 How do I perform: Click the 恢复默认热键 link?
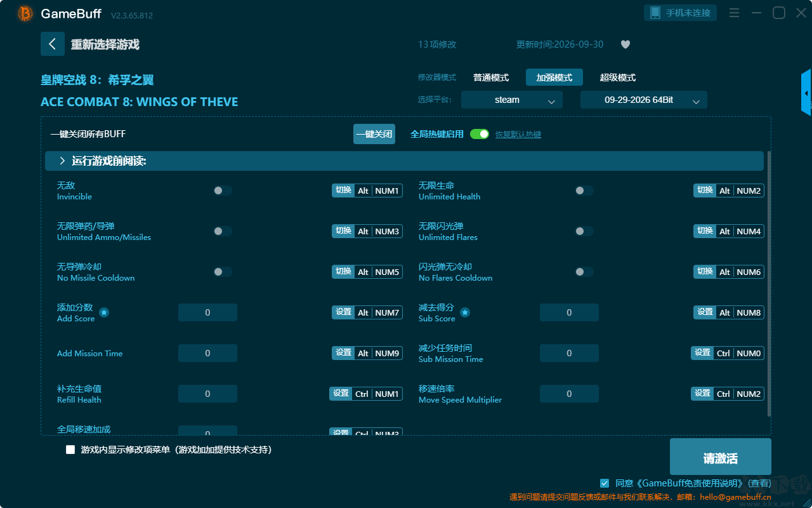[x=518, y=135]
